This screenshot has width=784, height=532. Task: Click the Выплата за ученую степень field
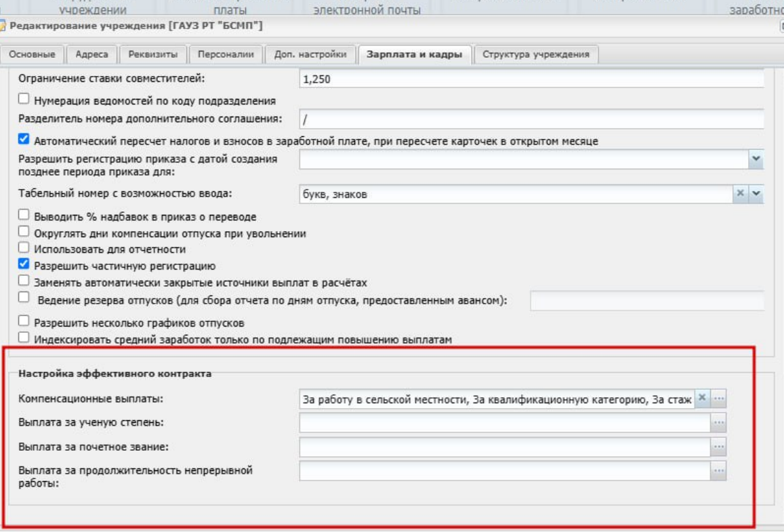[505, 423]
